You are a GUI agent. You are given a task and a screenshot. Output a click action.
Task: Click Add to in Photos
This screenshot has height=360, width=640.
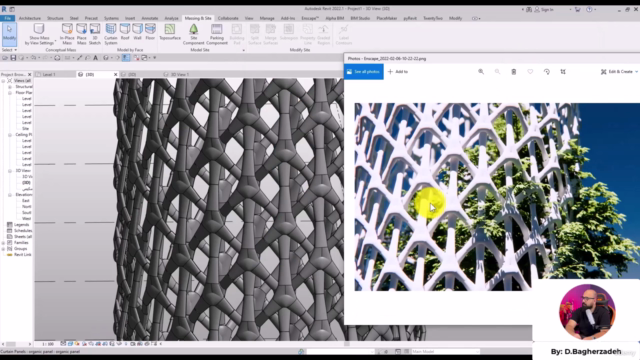pyautogui.click(x=398, y=72)
